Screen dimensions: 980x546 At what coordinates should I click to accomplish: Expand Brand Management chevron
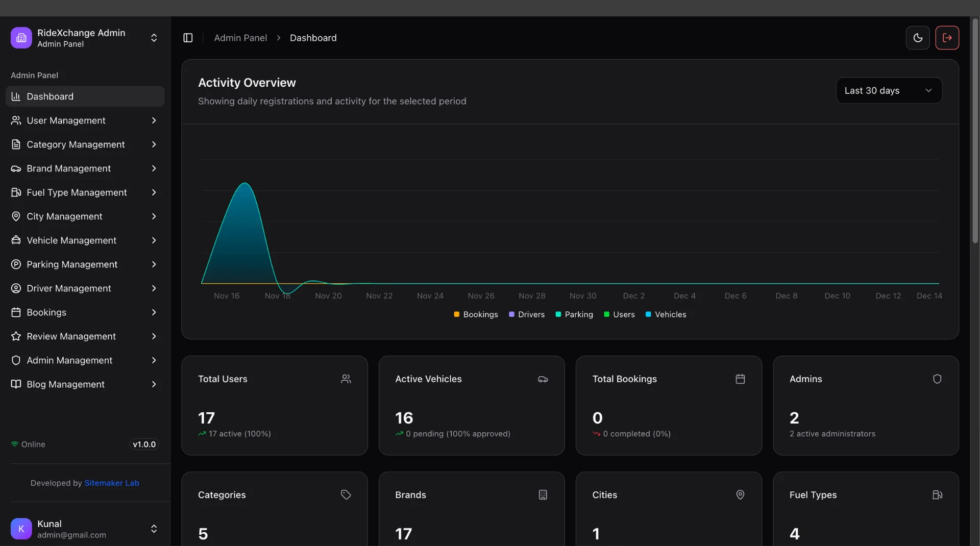pyautogui.click(x=154, y=168)
